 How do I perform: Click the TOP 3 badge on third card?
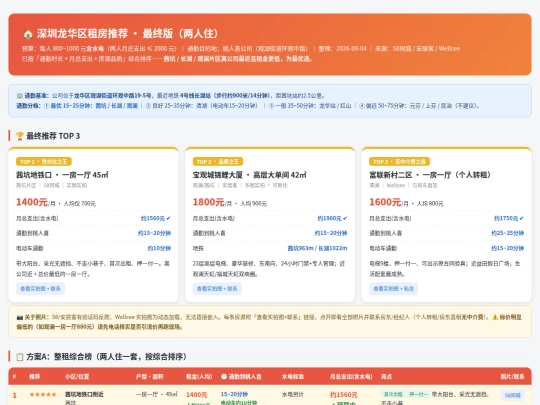click(x=399, y=162)
